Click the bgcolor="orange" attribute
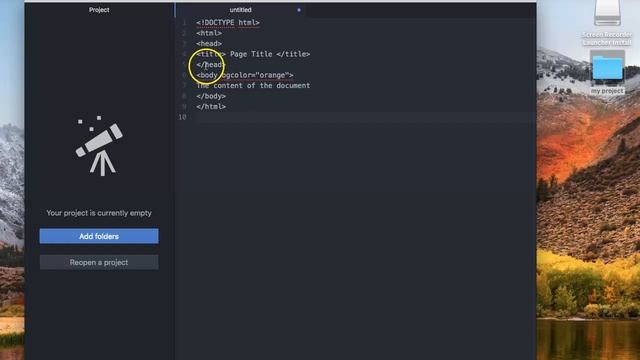The height and width of the screenshot is (360, 640). coord(255,75)
